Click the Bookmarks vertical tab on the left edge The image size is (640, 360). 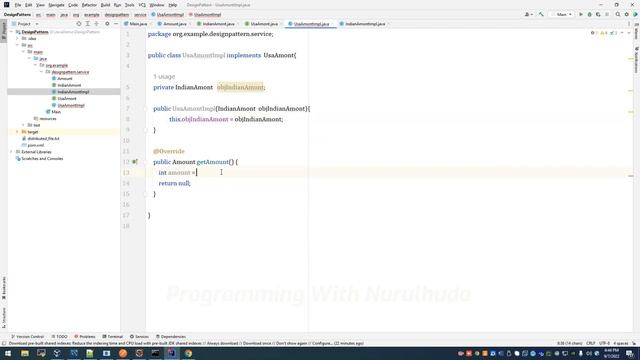[4, 288]
